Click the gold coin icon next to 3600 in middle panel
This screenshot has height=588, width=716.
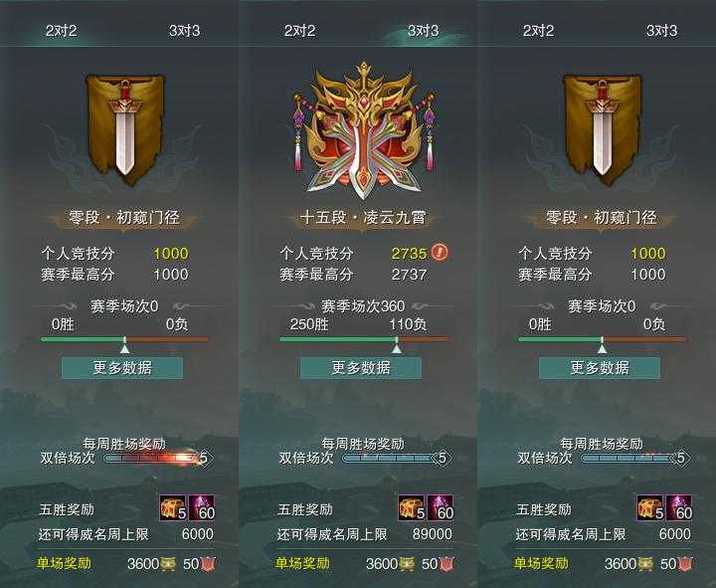(x=407, y=564)
